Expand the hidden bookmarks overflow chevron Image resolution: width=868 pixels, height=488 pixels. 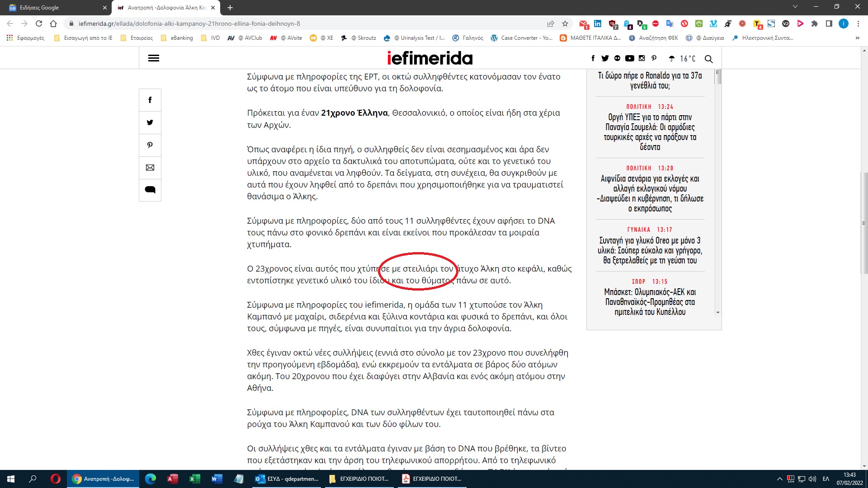(x=857, y=38)
